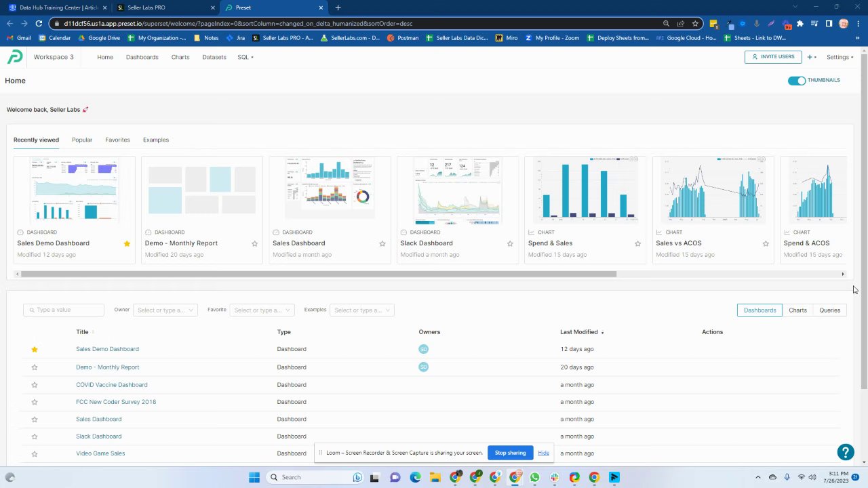
Task: Click the Invite Users button
Action: (x=773, y=57)
